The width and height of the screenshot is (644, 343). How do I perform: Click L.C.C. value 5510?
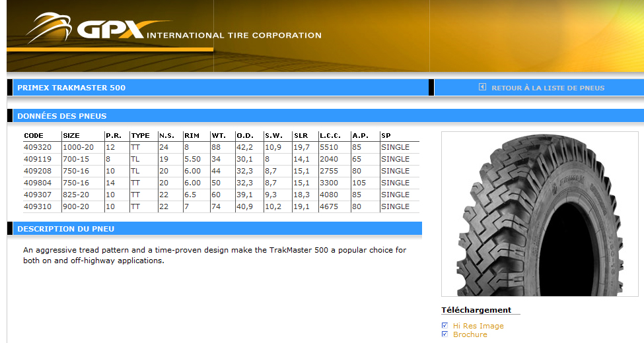click(329, 147)
